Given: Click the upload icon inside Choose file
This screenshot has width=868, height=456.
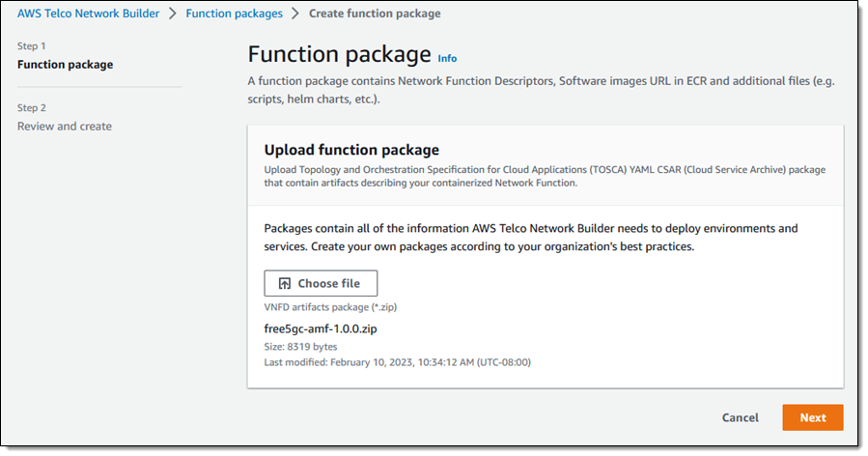Looking at the screenshot, I should coord(284,284).
